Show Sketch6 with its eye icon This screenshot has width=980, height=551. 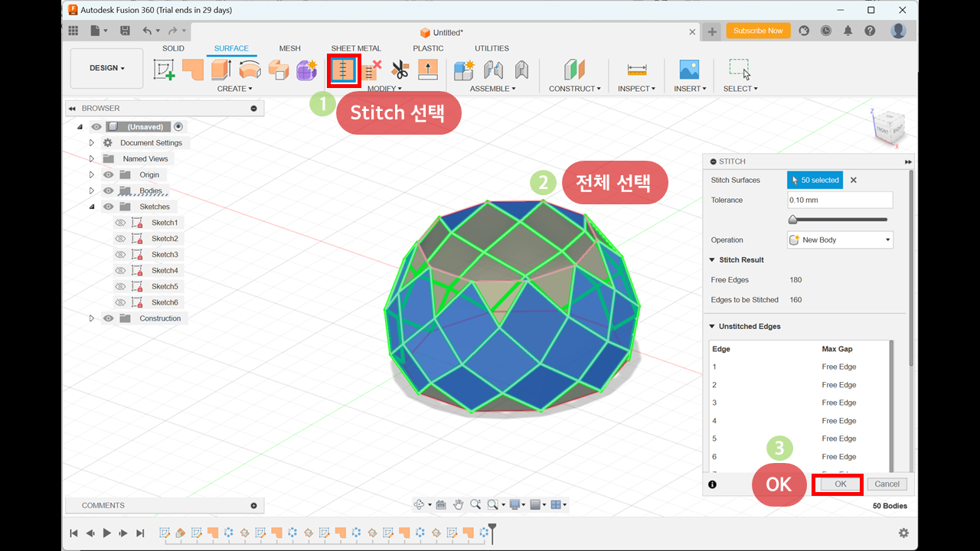pyautogui.click(x=120, y=302)
